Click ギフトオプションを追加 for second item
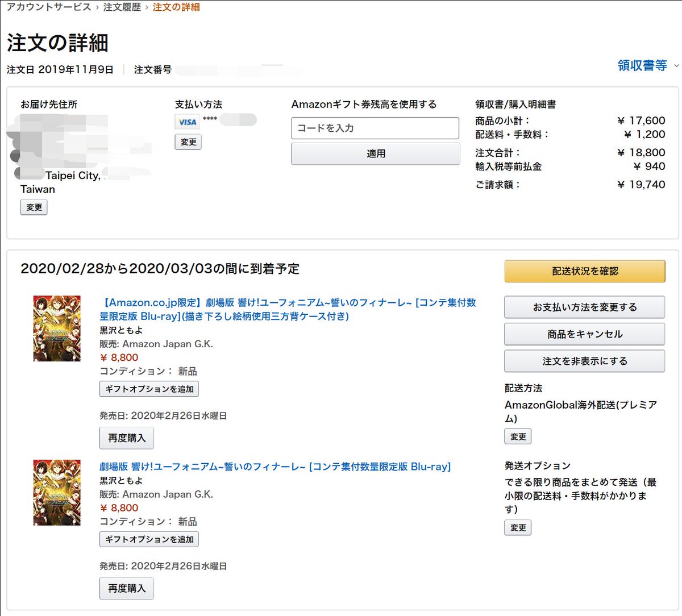Screen dimensions: 682x616 (149, 539)
